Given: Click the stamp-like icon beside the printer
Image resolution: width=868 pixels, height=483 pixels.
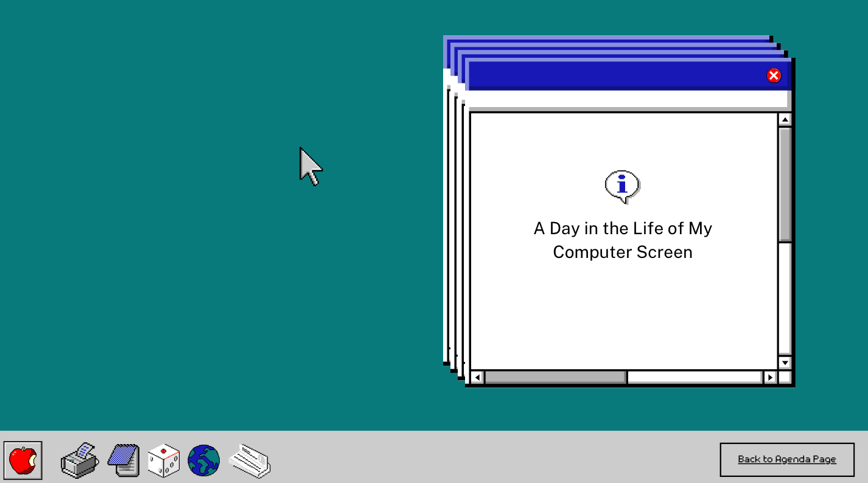Looking at the screenshot, I should click(123, 460).
